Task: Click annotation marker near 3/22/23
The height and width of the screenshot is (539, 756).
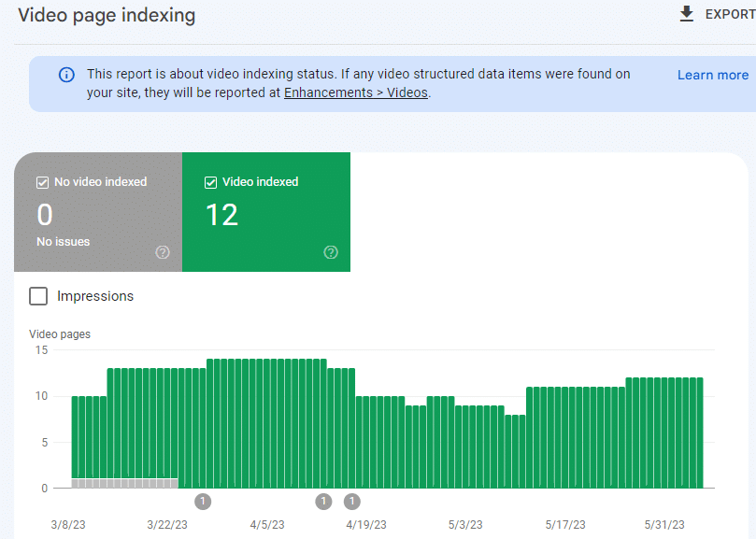Action: [x=203, y=502]
